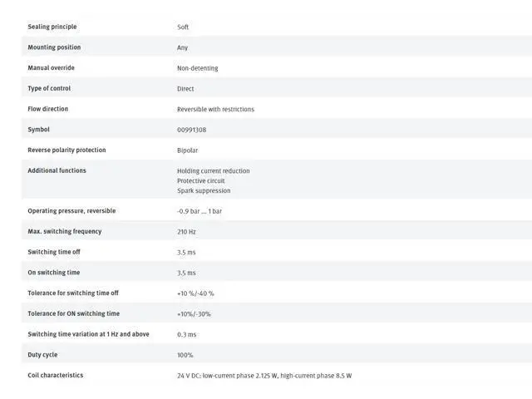Image resolution: width=532 pixels, height=399 pixels.
Task: Click Holding current reduction text
Action: point(213,170)
